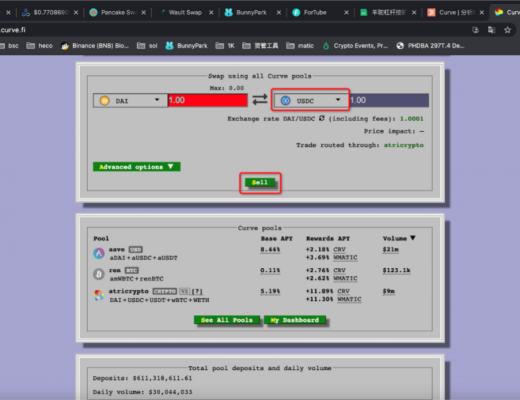Click the Base APY column header
Image resolution: width=520 pixels, height=400 pixels.
tap(276, 238)
